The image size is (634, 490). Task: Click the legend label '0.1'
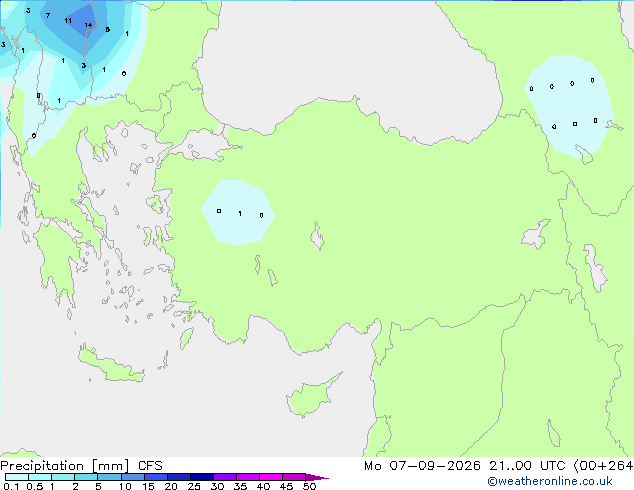click(11, 486)
